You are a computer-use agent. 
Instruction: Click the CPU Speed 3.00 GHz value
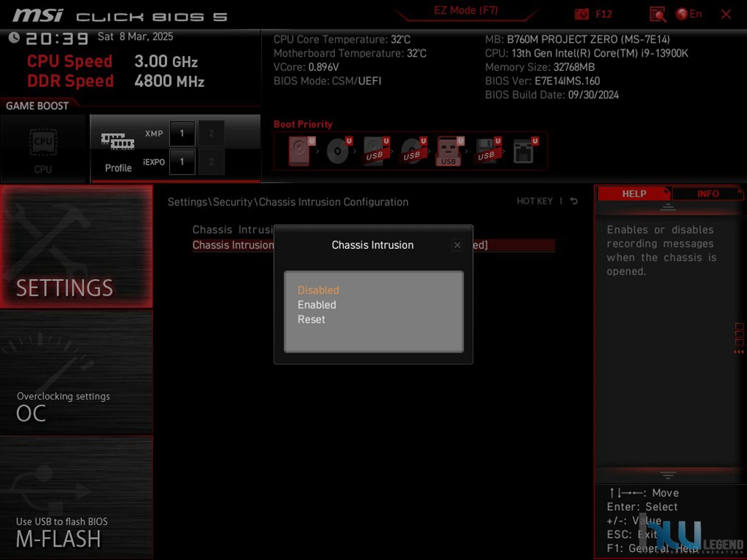[166, 61]
